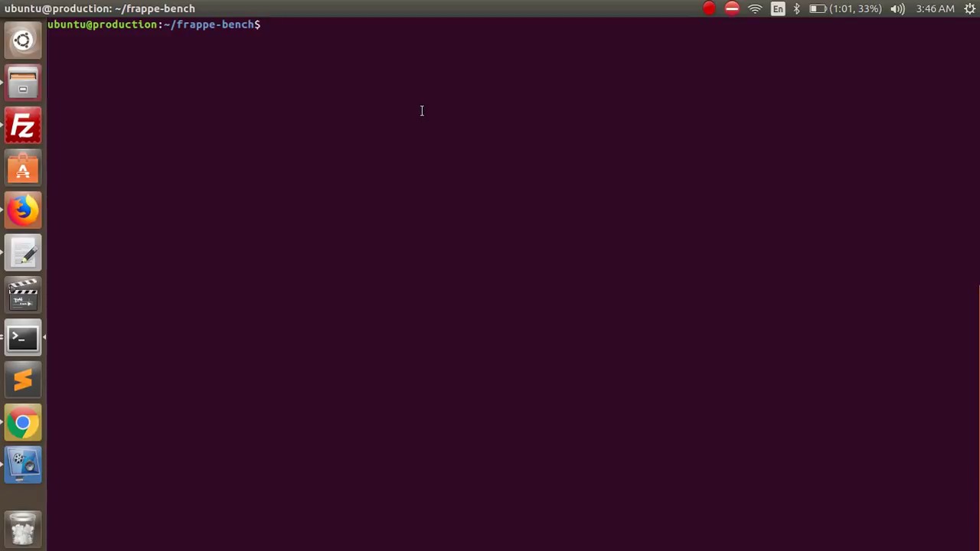Open the text editor dock icon
The width and height of the screenshot is (980, 551).
tap(23, 253)
